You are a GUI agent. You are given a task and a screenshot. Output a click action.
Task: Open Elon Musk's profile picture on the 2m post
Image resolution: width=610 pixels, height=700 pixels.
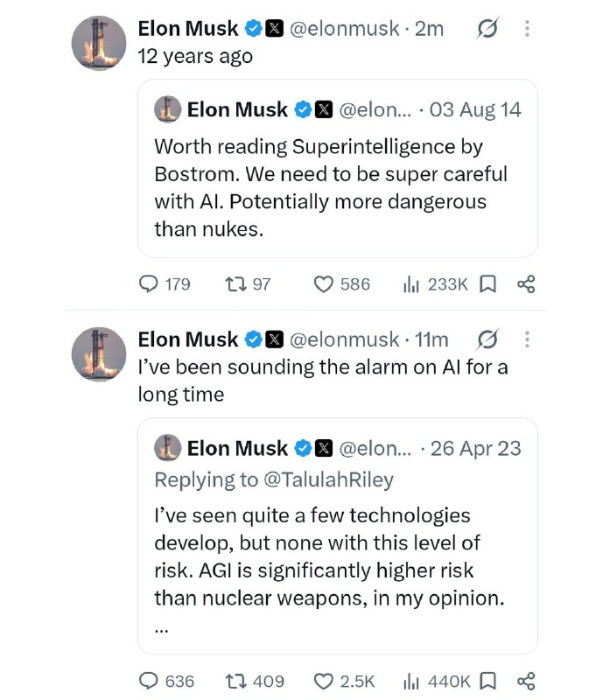pyautogui.click(x=99, y=43)
